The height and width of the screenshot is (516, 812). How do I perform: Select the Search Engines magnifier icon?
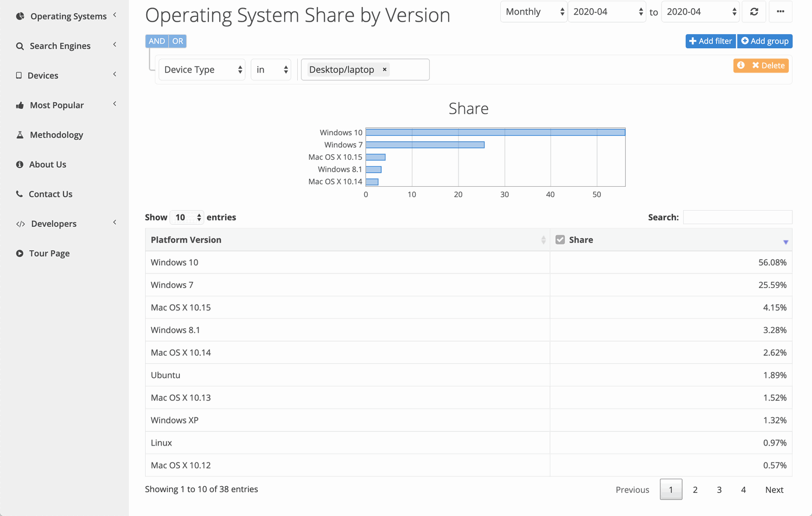19,45
